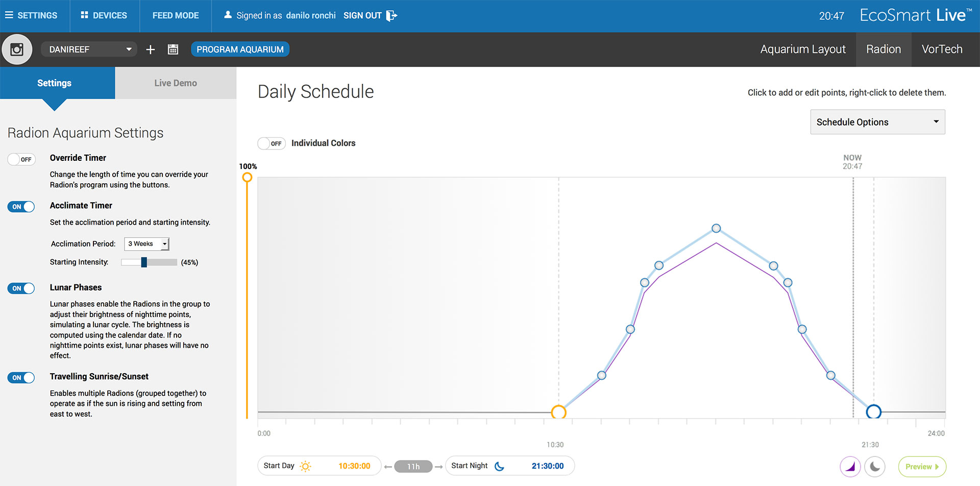980x486 pixels.
Task: Turn off Acclimate Timer switch
Action: [x=21, y=207]
